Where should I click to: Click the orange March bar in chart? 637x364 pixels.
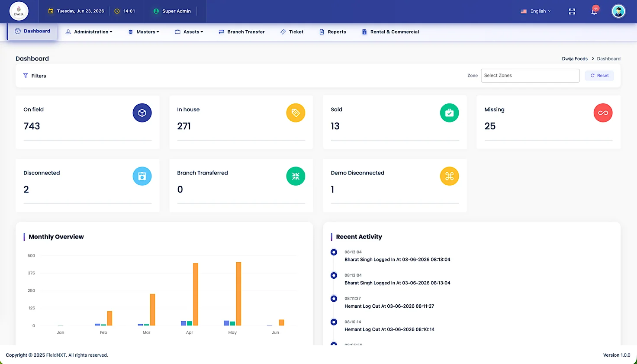pyautogui.click(x=152, y=310)
